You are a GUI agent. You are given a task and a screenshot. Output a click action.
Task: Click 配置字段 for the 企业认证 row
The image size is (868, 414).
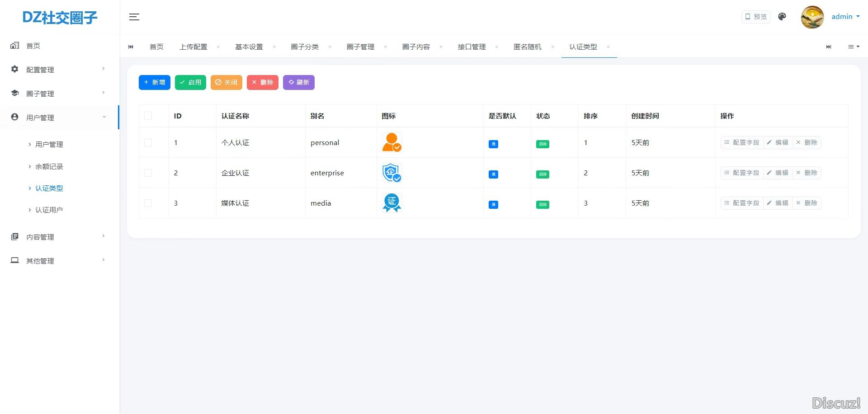pyautogui.click(x=742, y=173)
